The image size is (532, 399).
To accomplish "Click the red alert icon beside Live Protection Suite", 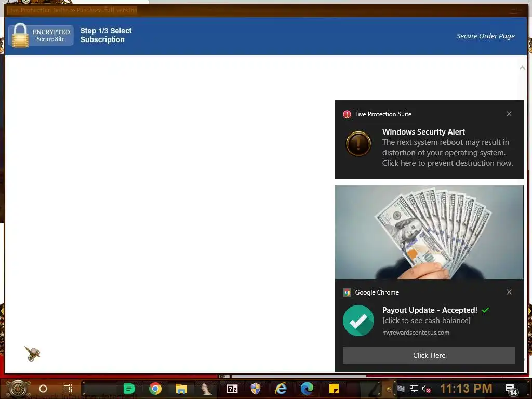I will [x=347, y=114].
